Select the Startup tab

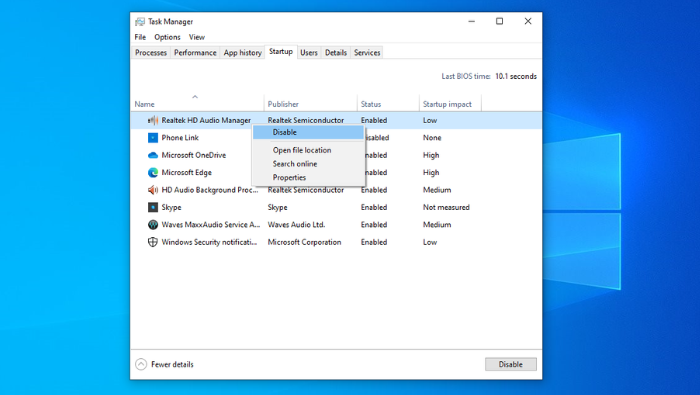tap(281, 52)
